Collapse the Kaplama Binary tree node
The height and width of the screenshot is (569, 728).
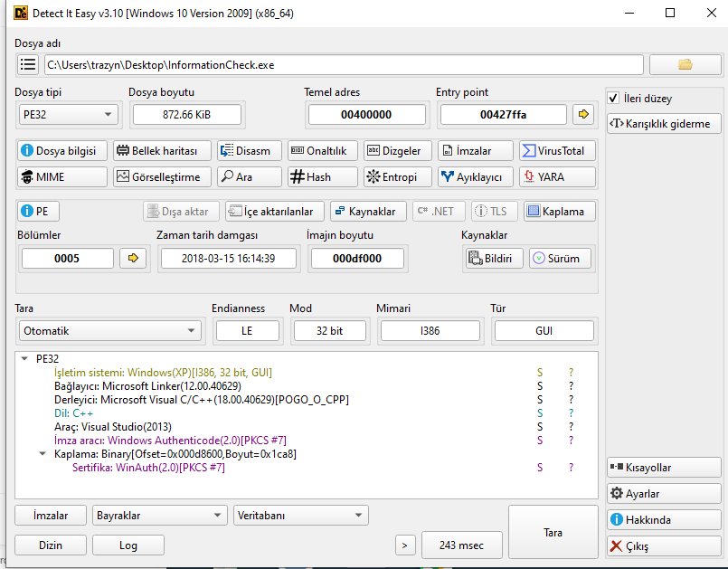(x=43, y=454)
